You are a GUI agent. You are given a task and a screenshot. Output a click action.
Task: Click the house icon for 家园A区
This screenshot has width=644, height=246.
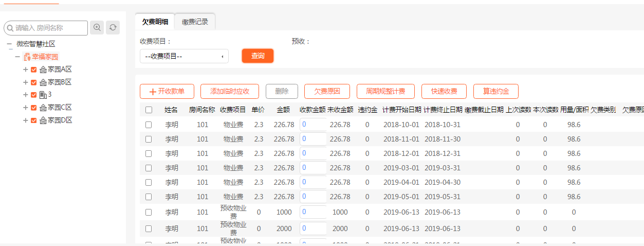(x=43, y=69)
